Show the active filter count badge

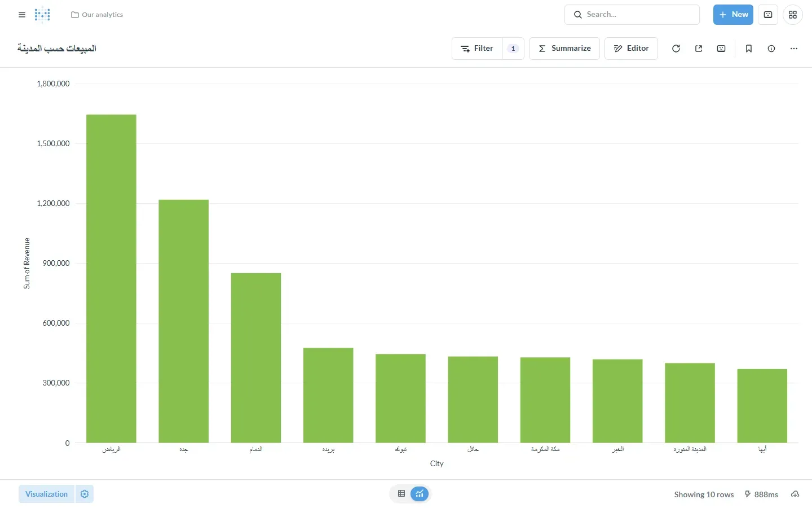point(513,49)
